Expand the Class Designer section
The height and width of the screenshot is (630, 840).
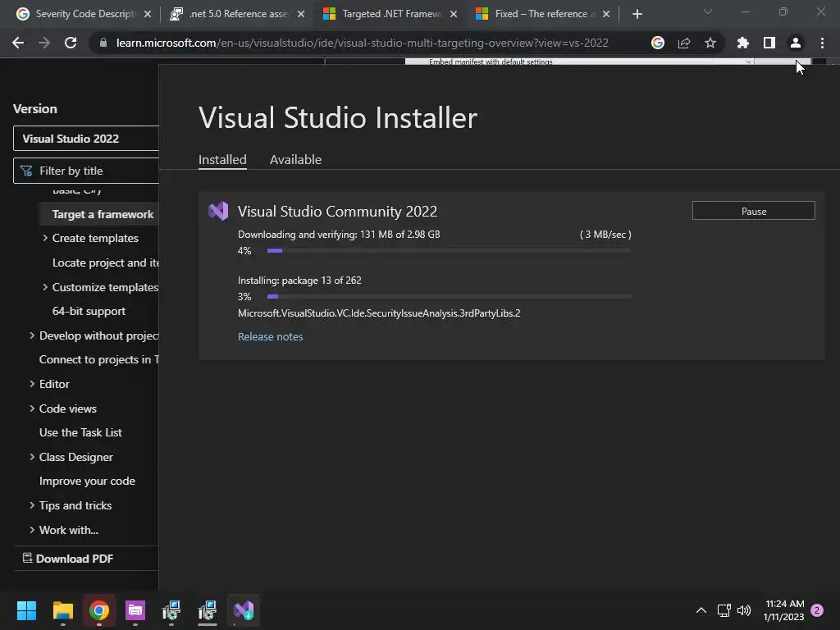point(32,457)
